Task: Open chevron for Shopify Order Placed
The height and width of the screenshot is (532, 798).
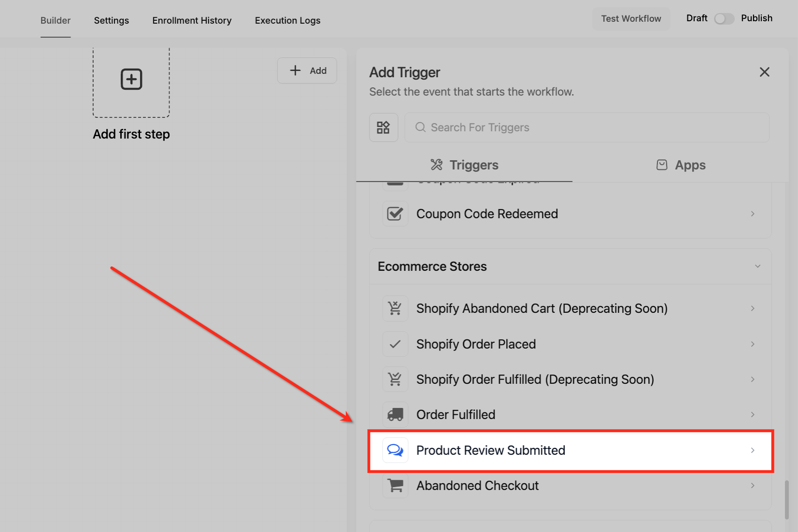Action: pos(753,344)
